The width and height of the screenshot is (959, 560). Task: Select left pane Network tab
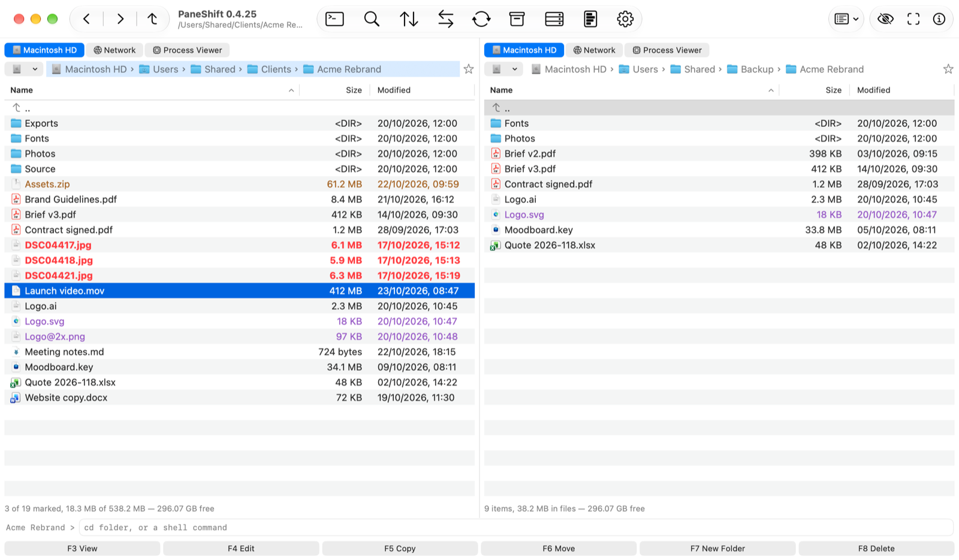(114, 50)
